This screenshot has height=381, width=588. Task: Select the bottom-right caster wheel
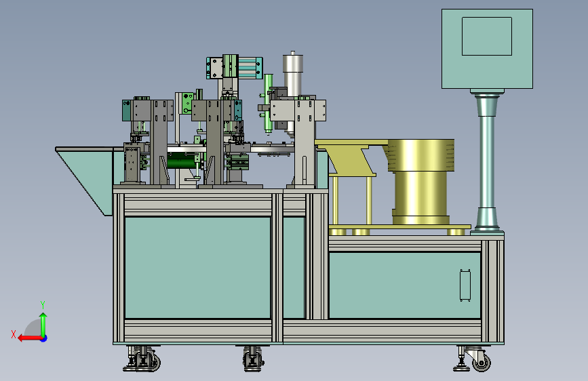[x=482, y=363]
